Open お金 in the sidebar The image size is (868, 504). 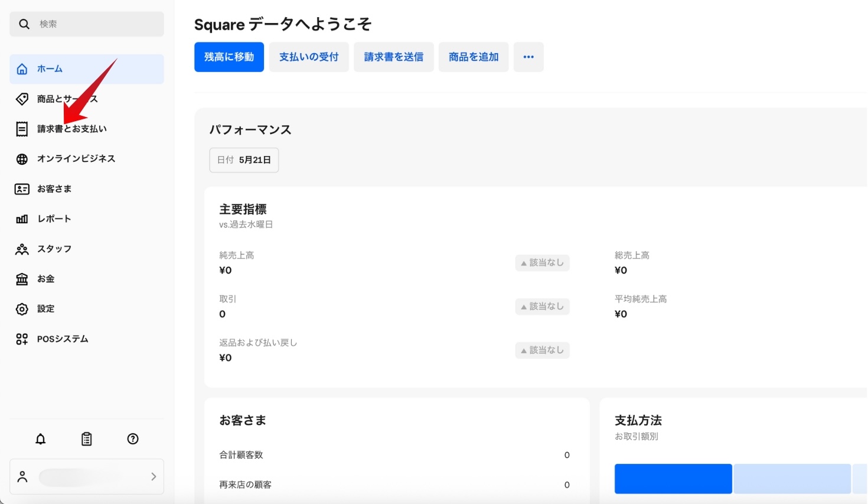87,279
